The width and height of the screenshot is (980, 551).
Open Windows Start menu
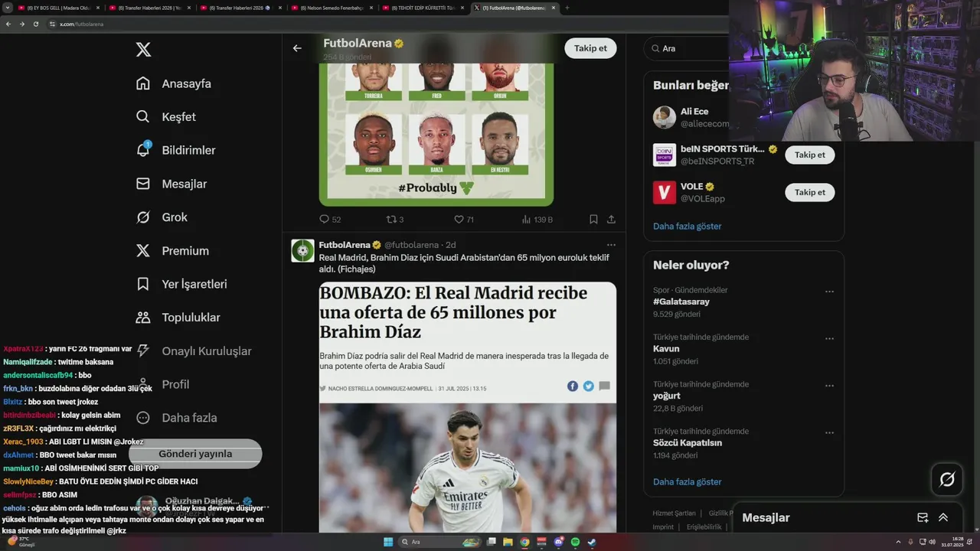pyautogui.click(x=388, y=542)
